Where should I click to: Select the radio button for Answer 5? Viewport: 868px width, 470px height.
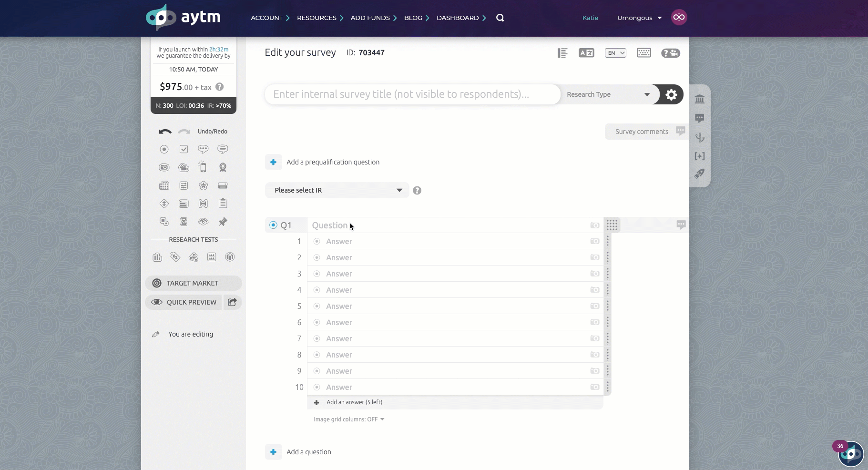coord(317,307)
